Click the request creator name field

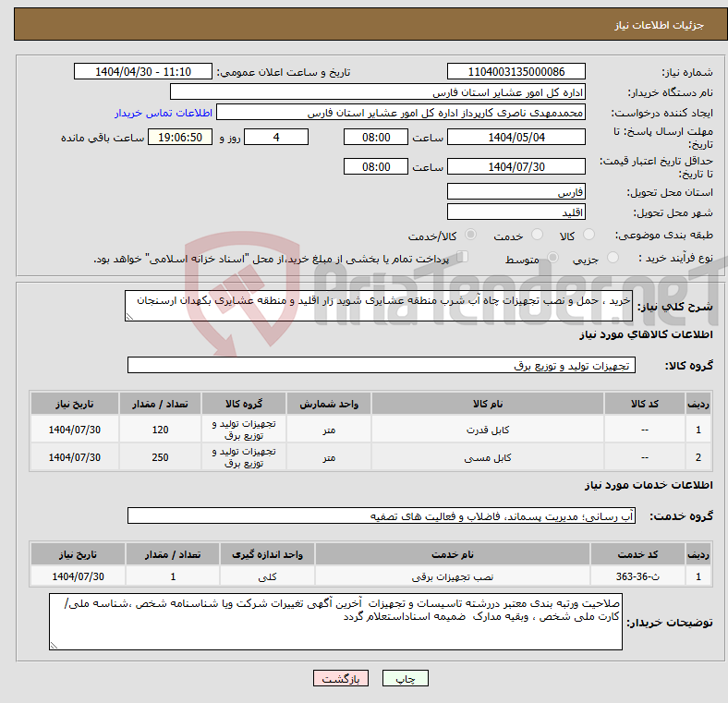click(401, 113)
